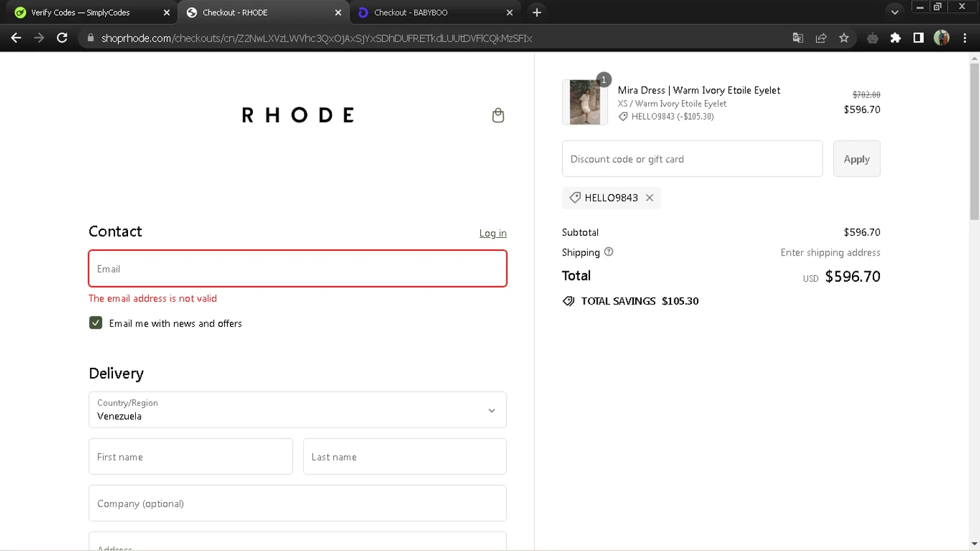Viewport: 980px width, 551px height.
Task: Click the Mira Dress product title
Action: tap(699, 90)
